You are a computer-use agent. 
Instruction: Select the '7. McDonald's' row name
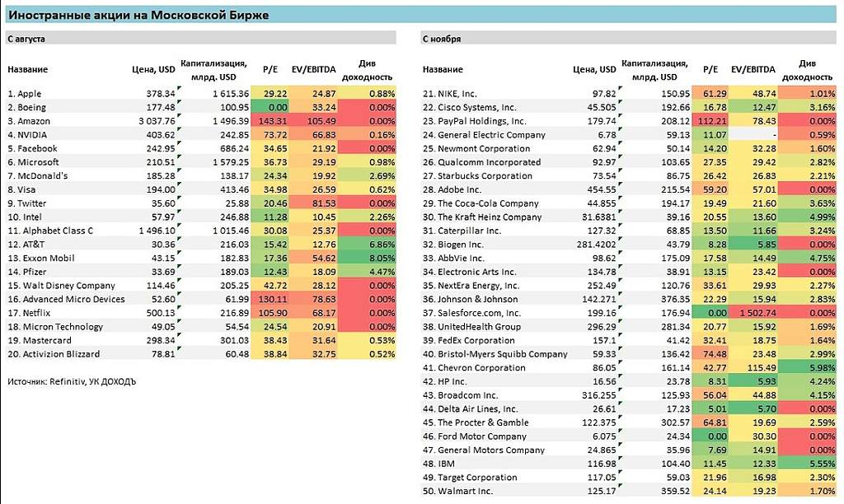click(37, 176)
